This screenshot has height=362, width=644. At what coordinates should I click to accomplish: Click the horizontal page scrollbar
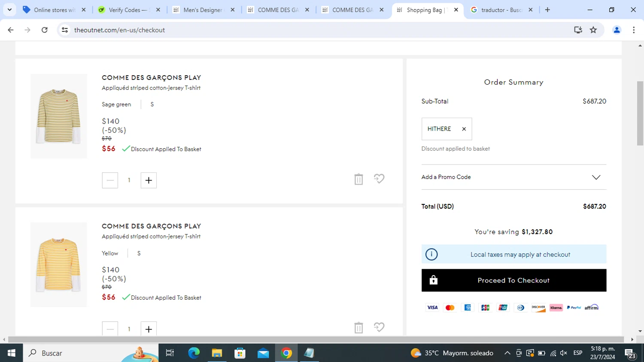tap(316, 339)
